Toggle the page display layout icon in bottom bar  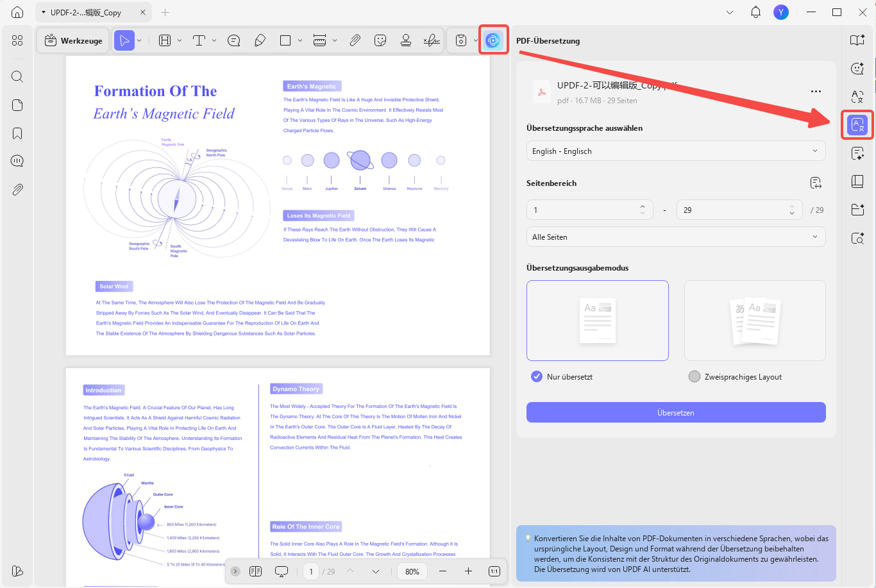pyautogui.click(x=255, y=571)
